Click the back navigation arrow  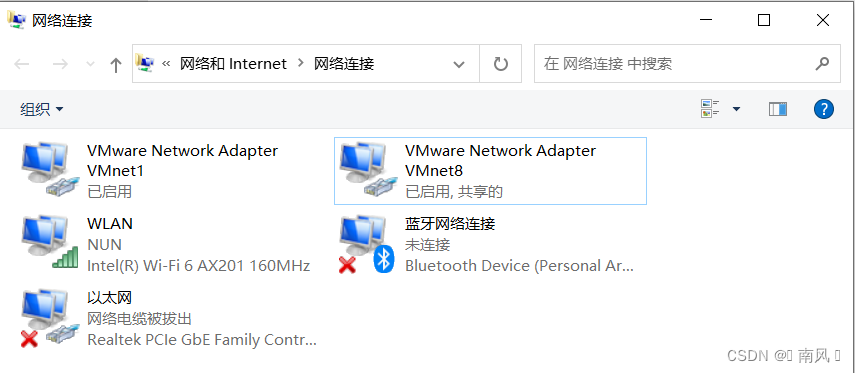(x=22, y=64)
